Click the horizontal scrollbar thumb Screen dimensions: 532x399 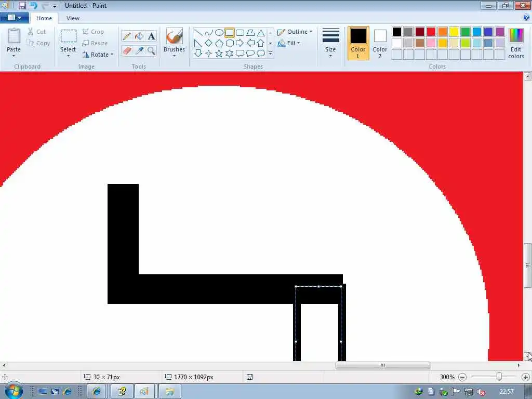[383, 365]
